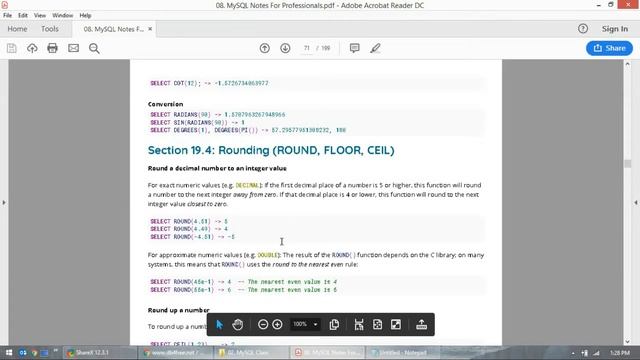Click scrollbar up arrow at top
Viewport: 640px width, 360px height.
tap(627, 64)
